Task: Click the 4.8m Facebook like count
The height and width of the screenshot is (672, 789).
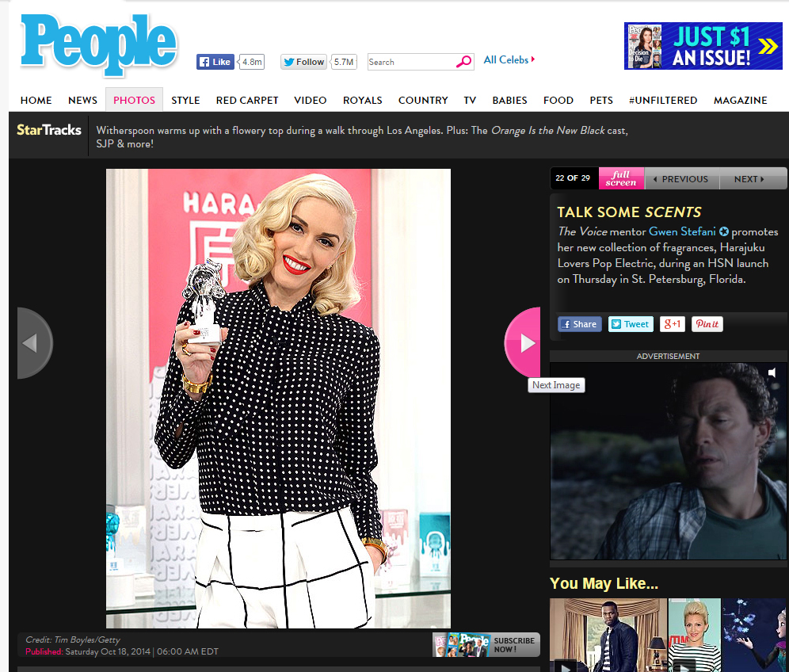Action: coord(252,62)
